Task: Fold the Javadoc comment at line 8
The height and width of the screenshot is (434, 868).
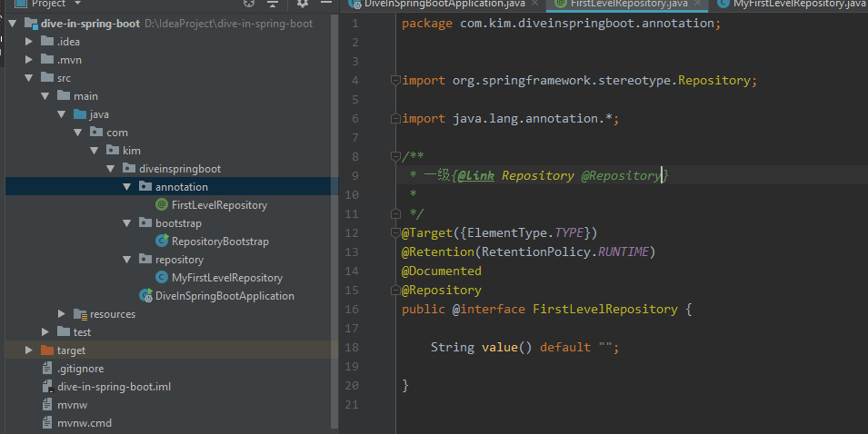Action: pyautogui.click(x=394, y=156)
